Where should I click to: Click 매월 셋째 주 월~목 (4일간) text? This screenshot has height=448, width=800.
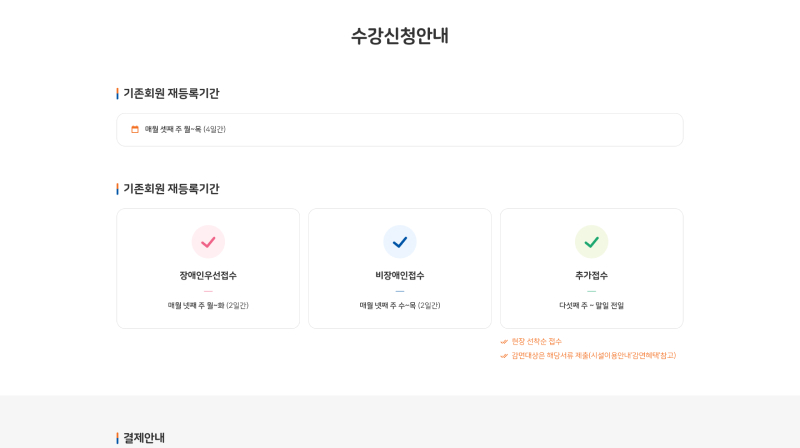(185, 130)
